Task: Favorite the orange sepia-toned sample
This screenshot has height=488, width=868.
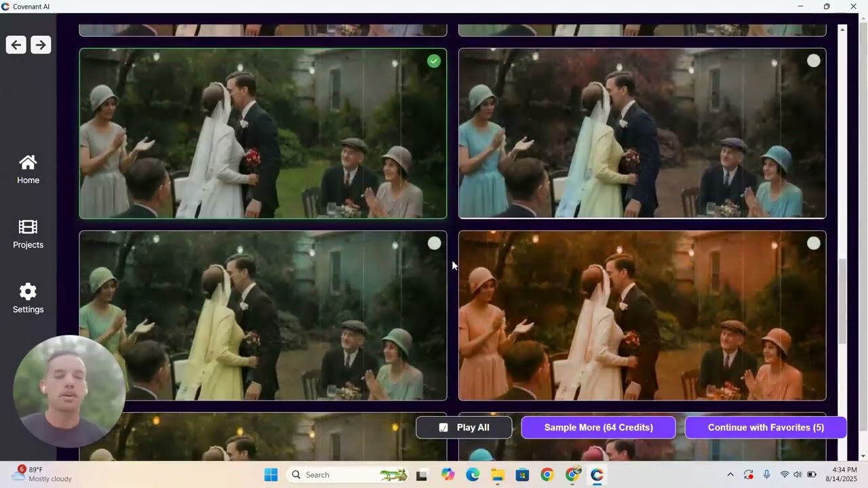Action: [814, 243]
